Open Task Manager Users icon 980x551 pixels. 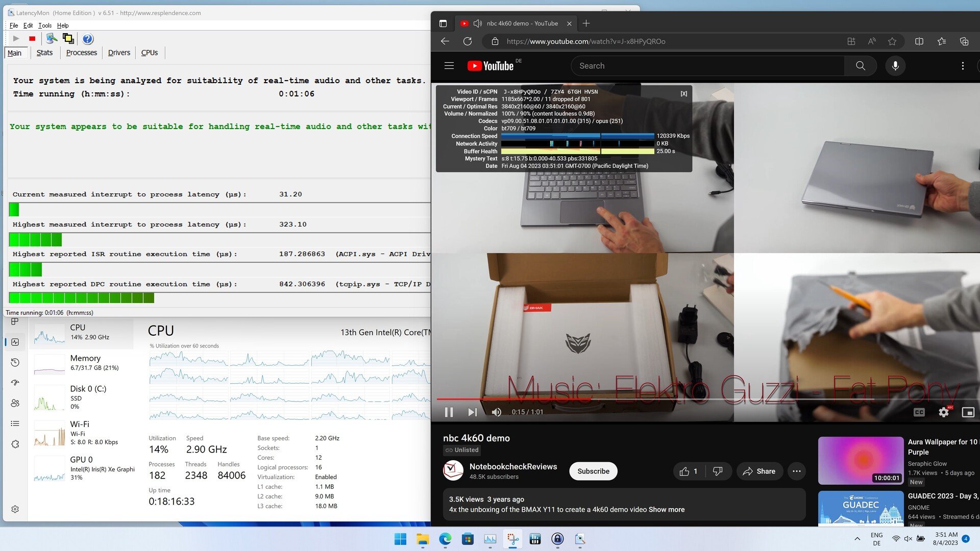[x=15, y=403]
